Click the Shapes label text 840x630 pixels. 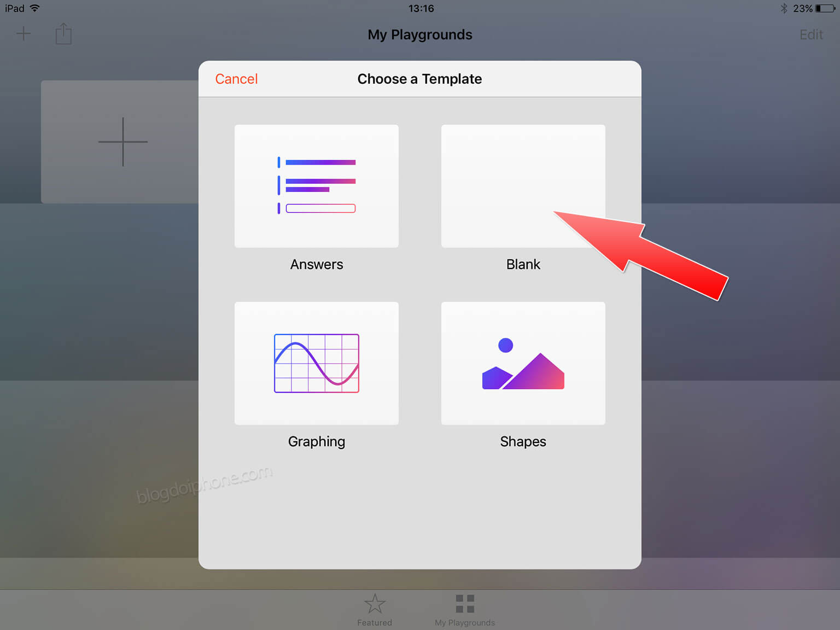523,442
